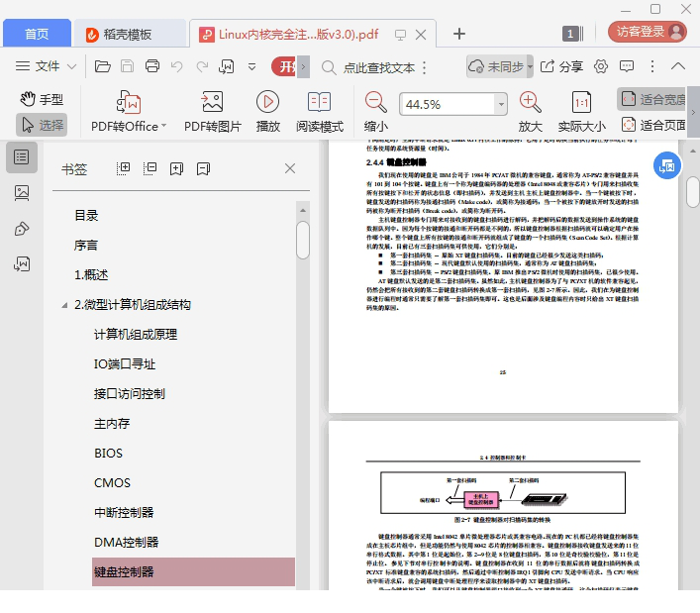Click the open folder icon
700x613 pixels.
point(102,66)
